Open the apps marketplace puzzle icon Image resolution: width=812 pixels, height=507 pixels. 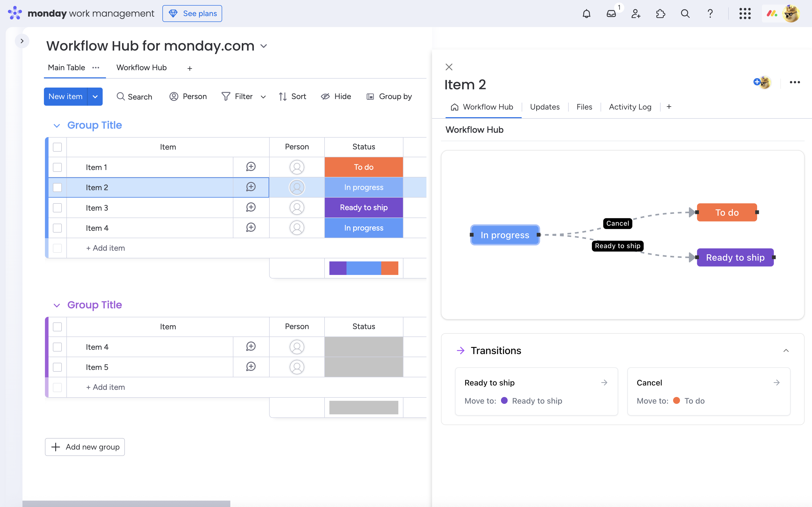[x=660, y=14]
